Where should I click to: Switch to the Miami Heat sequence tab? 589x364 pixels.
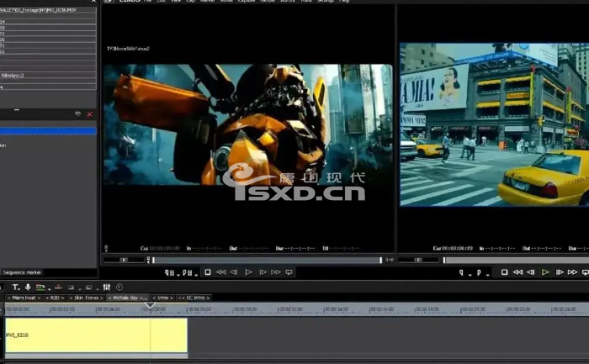tap(24, 298)
